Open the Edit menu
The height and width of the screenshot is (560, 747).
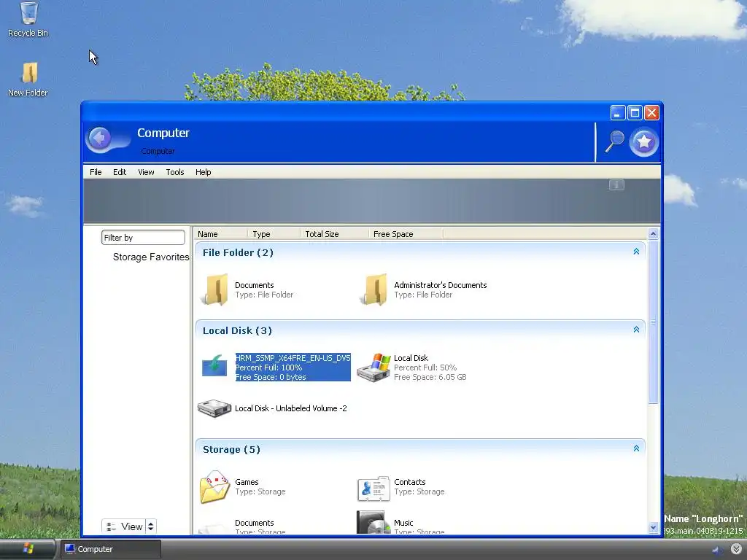(x=120, y=172)
